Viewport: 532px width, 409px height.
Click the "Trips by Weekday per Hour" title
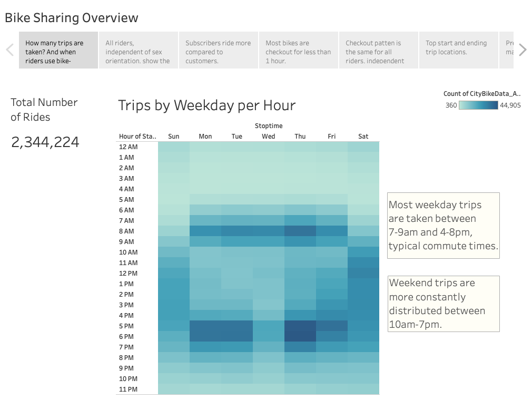point(206,105)
